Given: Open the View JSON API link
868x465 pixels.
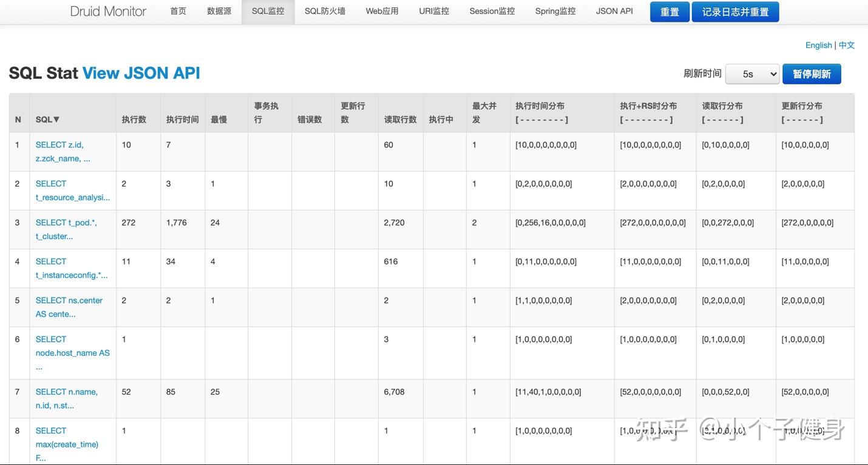Looking at the screenshot, I should [x=141, y=73].
